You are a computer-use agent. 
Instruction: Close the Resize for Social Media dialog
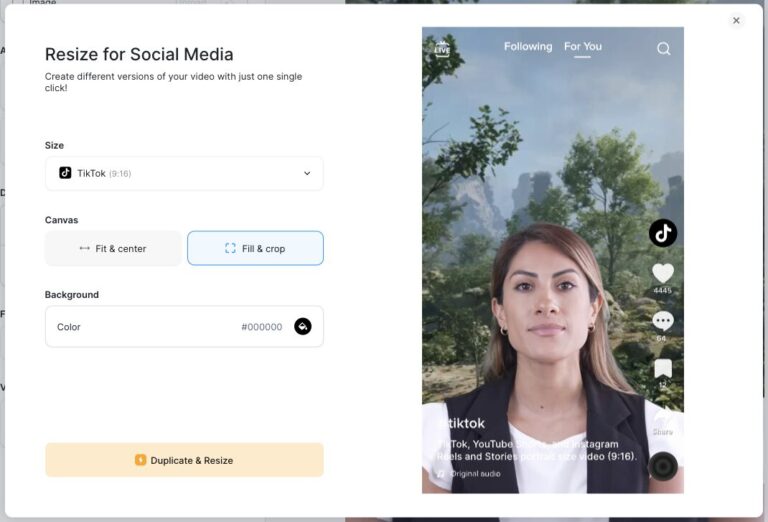(x=736, y=20)
